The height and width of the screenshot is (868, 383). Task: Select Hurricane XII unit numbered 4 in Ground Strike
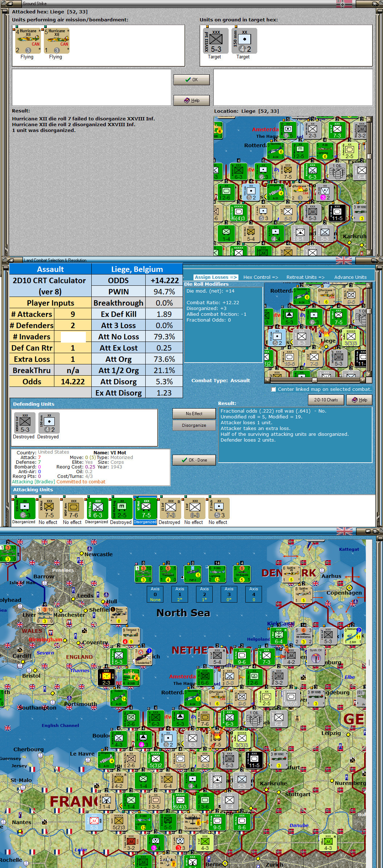point(28,41)
